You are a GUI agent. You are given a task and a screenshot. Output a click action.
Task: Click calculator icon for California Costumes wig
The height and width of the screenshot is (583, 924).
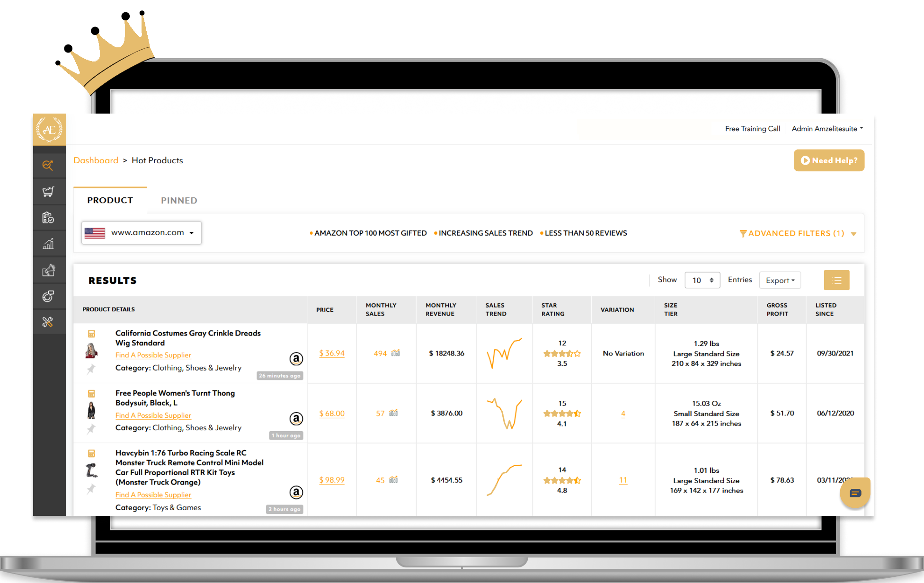[91, 334]
